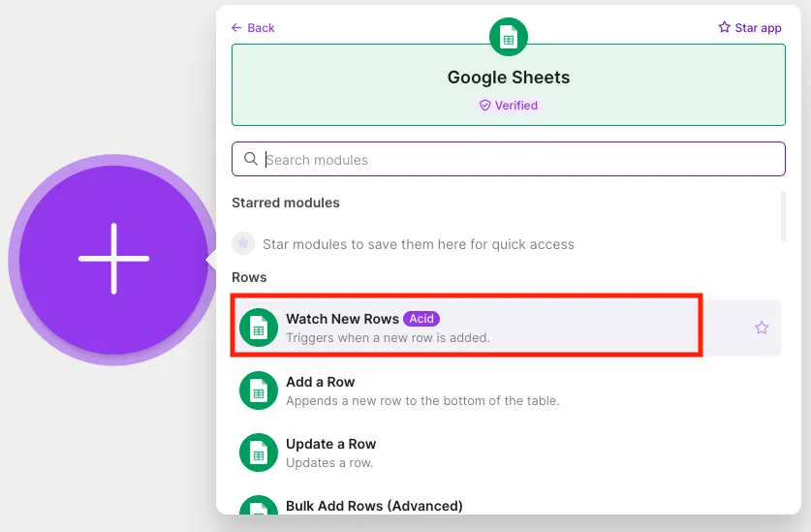Pick the Update a Row module

[506, 453]
